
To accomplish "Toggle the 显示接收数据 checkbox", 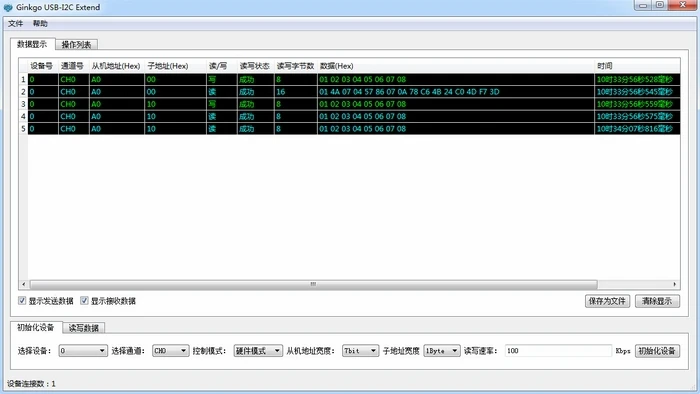I will pos(84,301).
